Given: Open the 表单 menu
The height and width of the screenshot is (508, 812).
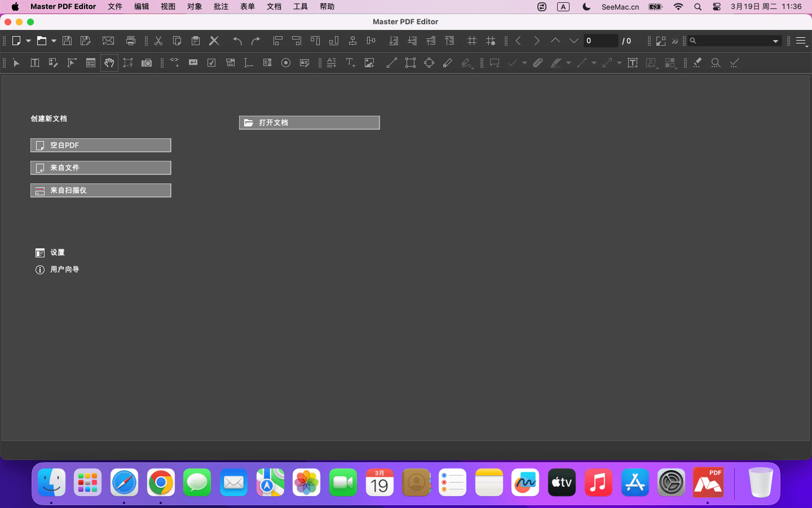Looking at the screenshot, I should (x=248, y=7).
